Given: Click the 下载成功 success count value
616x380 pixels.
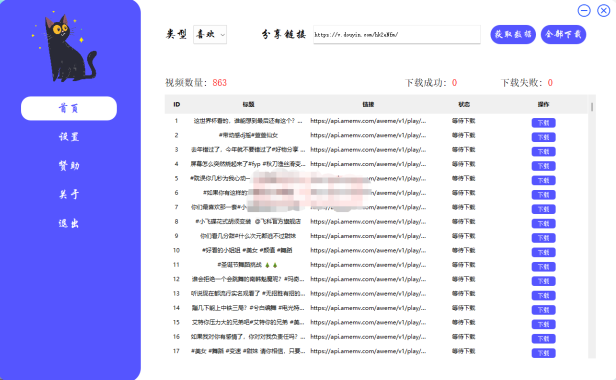Looking at the screenshot, I should (455, 83).
